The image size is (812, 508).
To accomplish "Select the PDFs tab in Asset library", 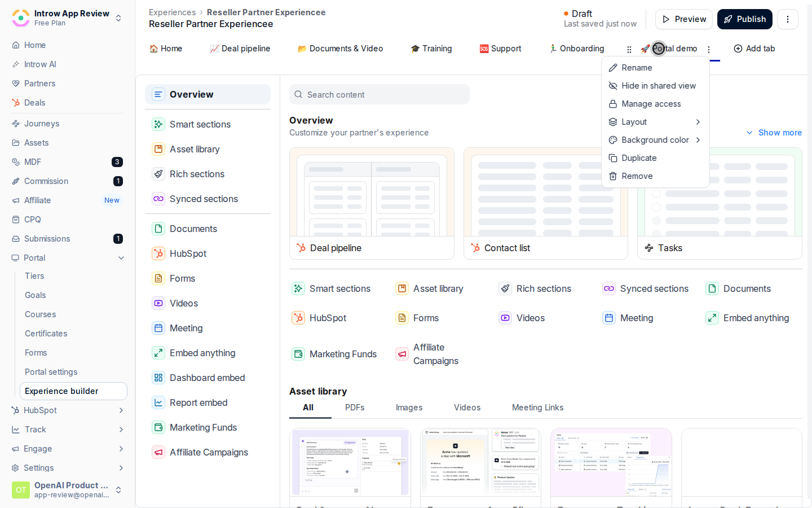I will [x=355, y=408].
